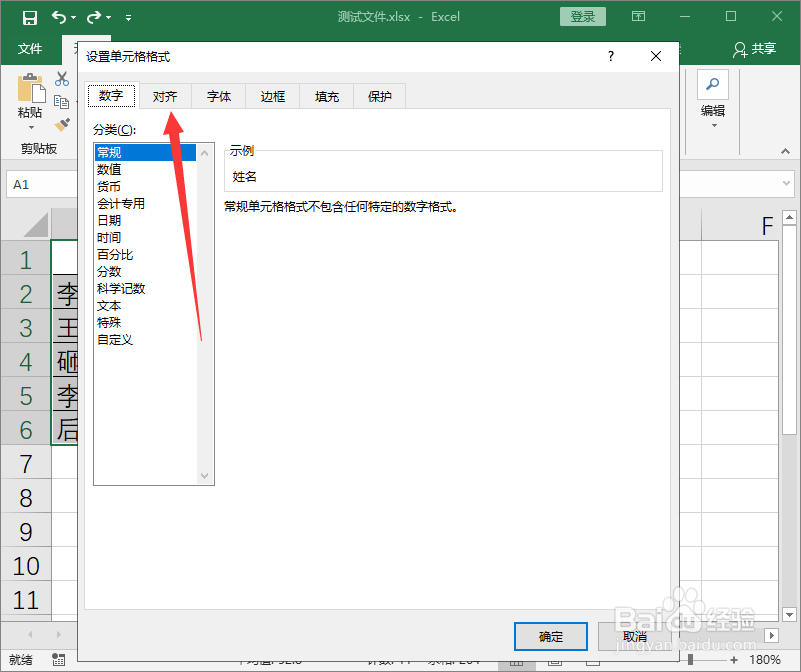Click the Copy icon in clipboard group
The image size is (801, 672).
tap(61, 102)
